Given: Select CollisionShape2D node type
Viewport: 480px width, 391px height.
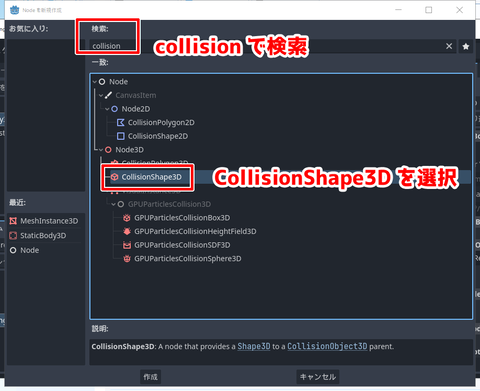Looking at the screenshot, I should coord(158,136).
